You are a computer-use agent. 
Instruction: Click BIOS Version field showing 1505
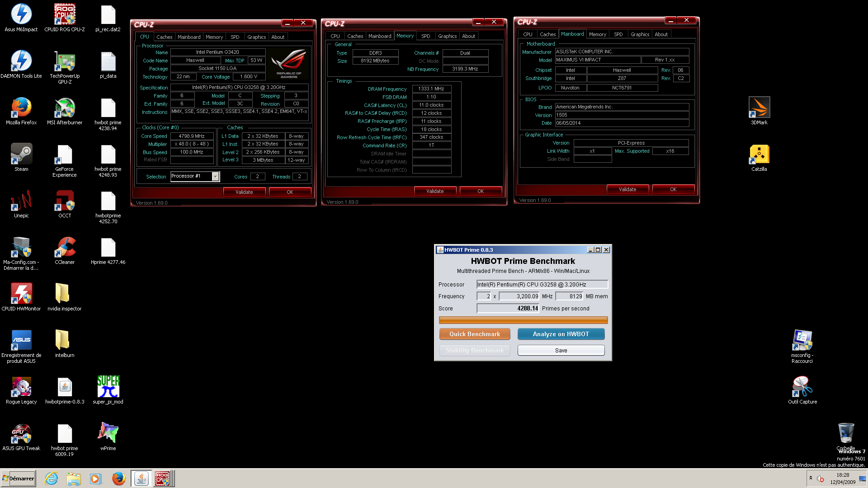point(622,115)
